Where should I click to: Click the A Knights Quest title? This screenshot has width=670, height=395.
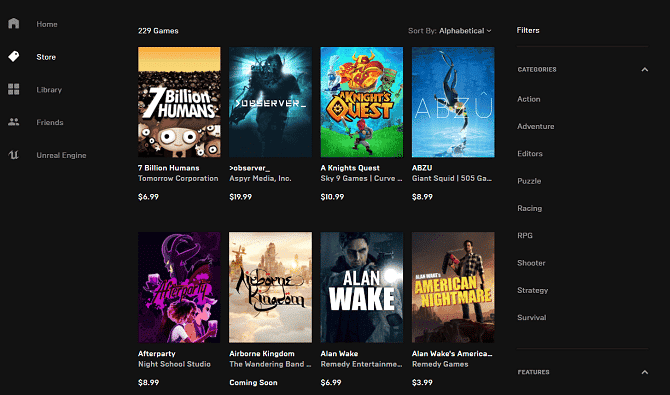click(350, 168)
